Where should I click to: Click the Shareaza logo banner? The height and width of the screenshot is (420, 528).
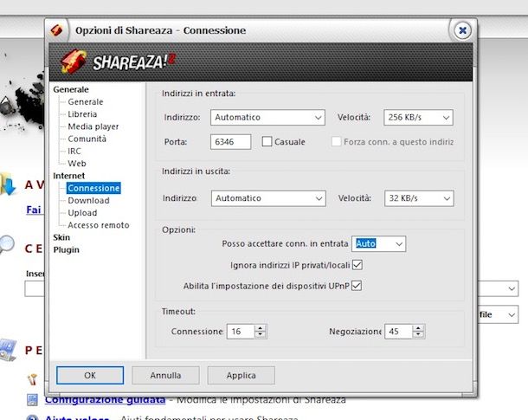tap(261, 62)
